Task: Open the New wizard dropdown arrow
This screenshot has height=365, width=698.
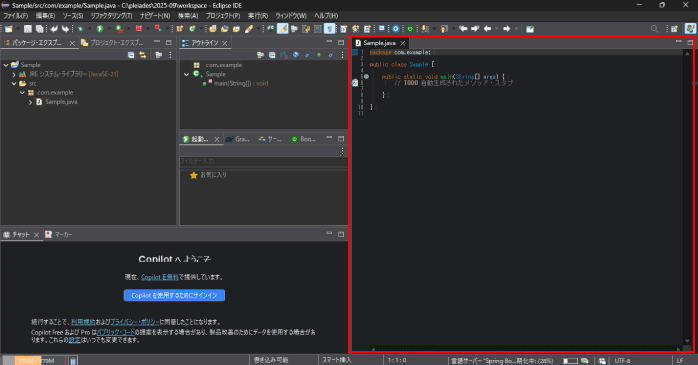Action: 18,29
